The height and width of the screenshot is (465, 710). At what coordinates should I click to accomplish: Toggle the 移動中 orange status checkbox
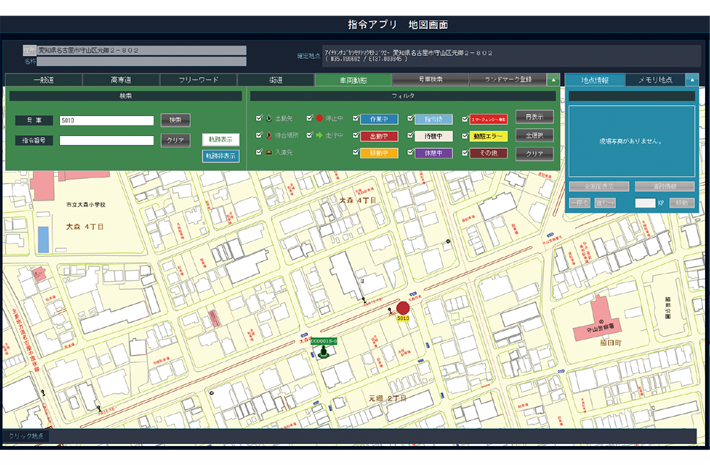coord(356,153)
